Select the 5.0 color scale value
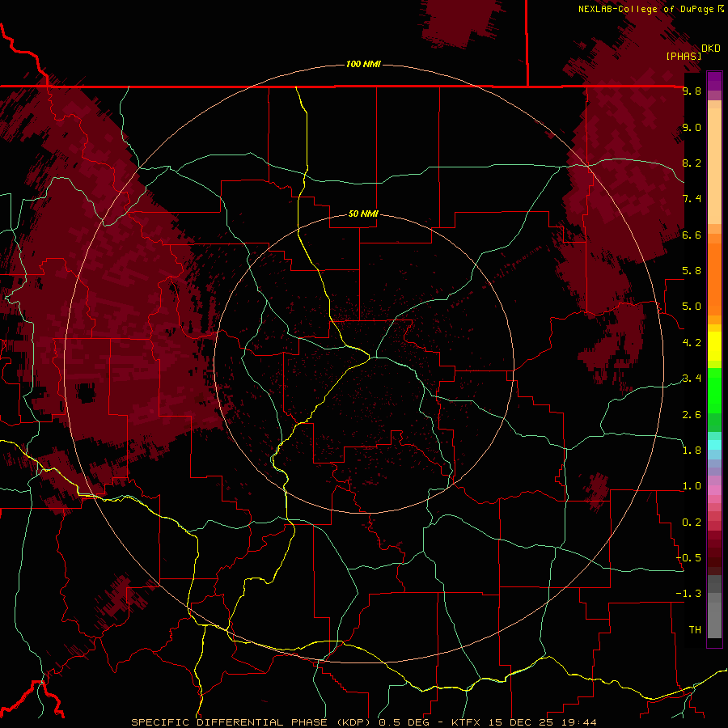The image size is (728, 728). coord(692,307)
